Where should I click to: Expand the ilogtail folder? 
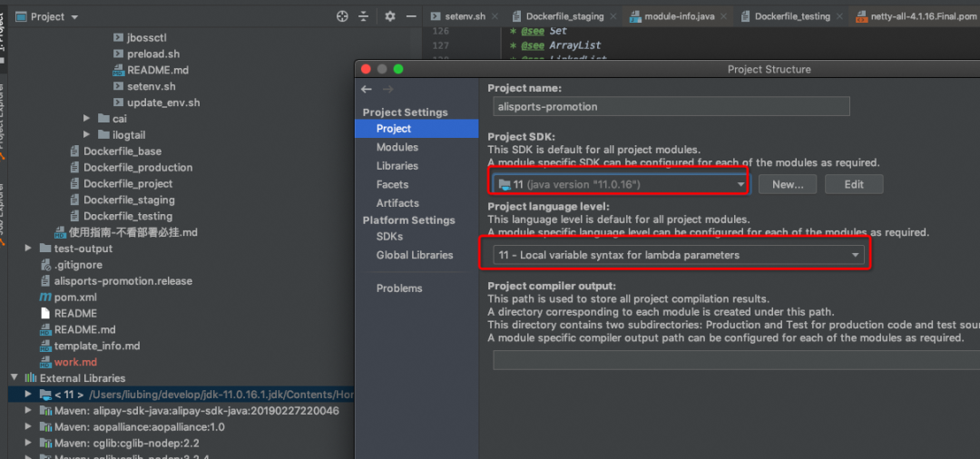(x=87, y=135)
